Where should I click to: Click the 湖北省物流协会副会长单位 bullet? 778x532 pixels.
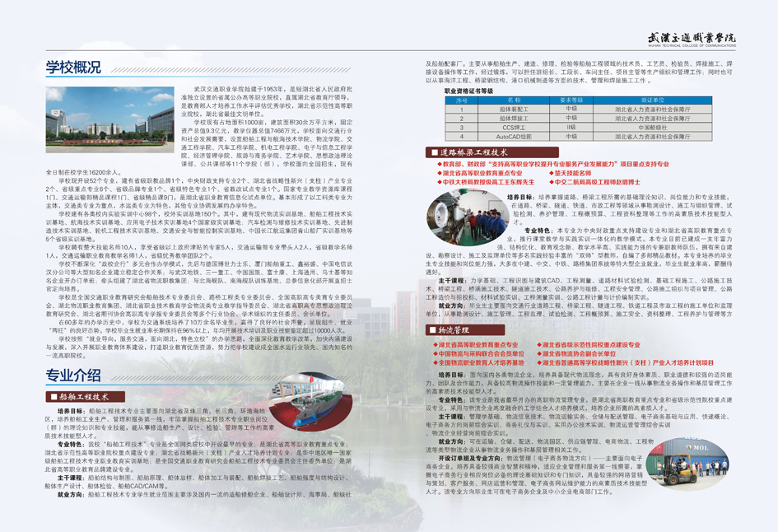(x=576, y=354)
